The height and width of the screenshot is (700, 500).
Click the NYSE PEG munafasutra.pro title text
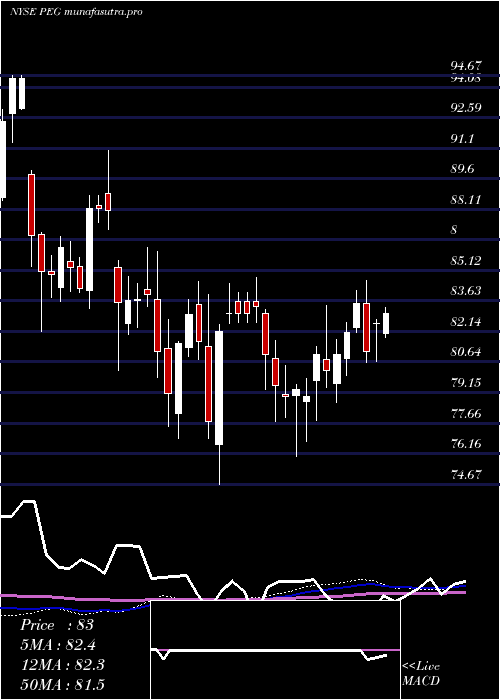(x=76, y=12)
